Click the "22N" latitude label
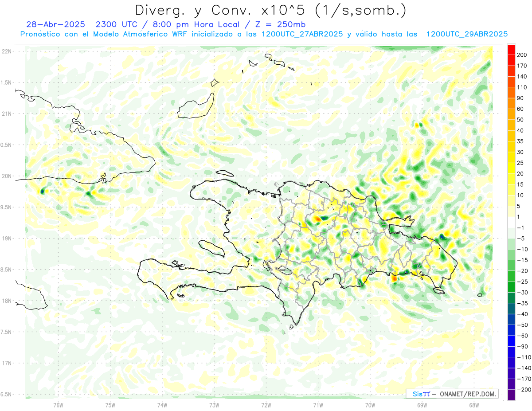The image size is (532, 411). click(x=7, y=51)
